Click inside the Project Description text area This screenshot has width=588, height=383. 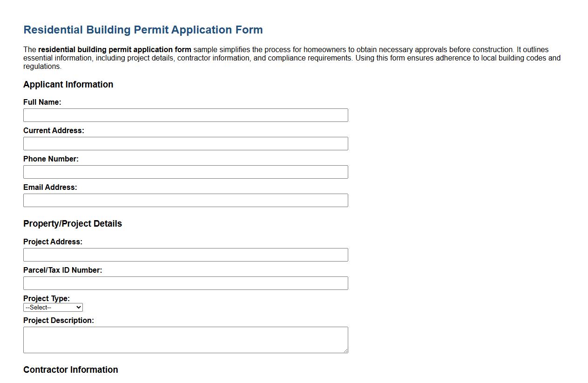pyautogui.click(x=185, y=339)
